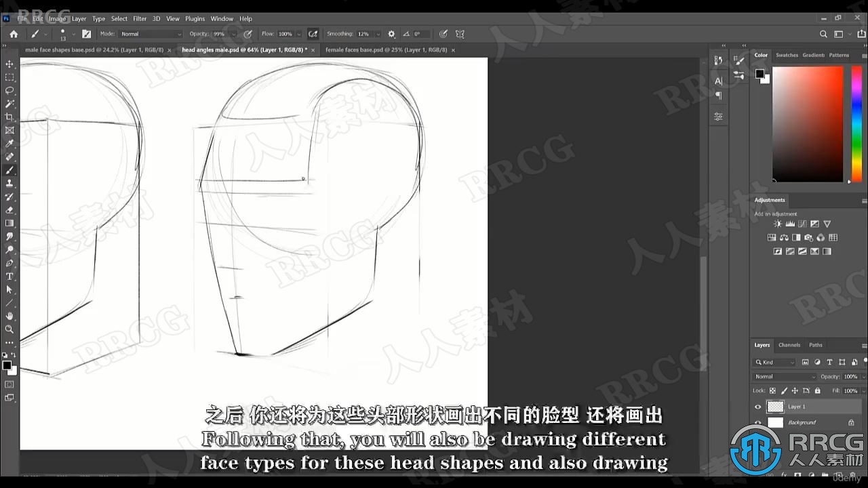Open the Plugins menu

coord(195,18)
